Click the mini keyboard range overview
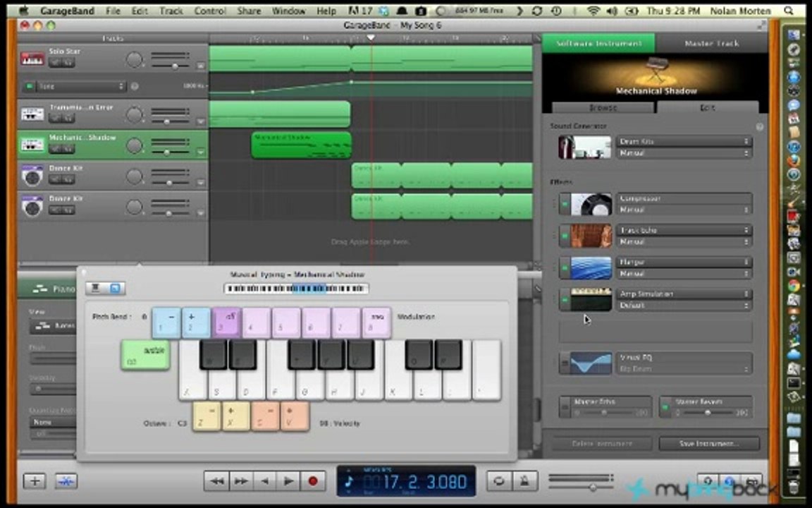Viewport: 812px width, 508px height. 296,288
